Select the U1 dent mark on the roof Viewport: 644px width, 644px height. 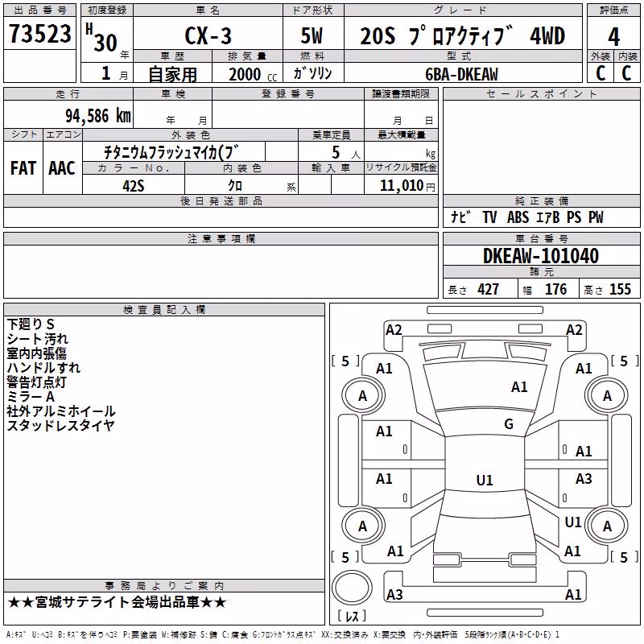[x=485, y=480]
